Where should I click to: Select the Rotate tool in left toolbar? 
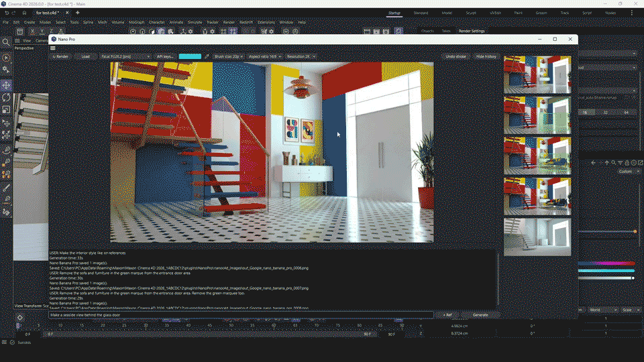pyautogui.click(x=6, y=98)
